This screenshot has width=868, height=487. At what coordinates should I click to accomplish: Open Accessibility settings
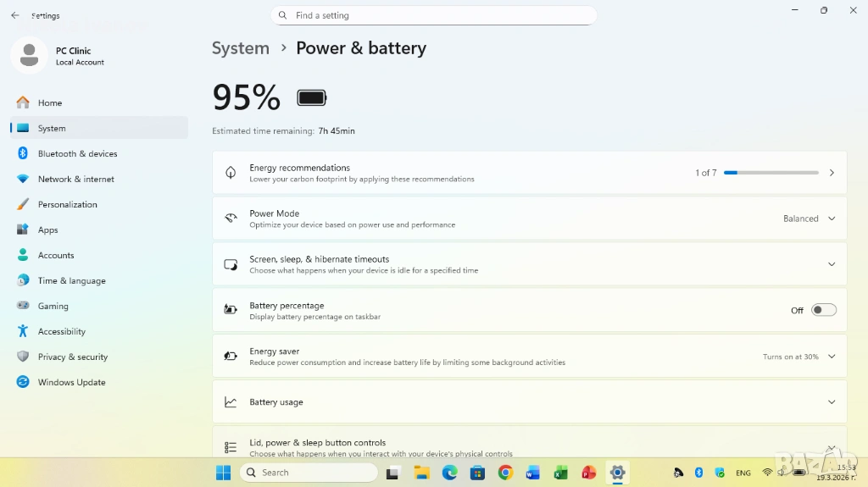[61, 331]
